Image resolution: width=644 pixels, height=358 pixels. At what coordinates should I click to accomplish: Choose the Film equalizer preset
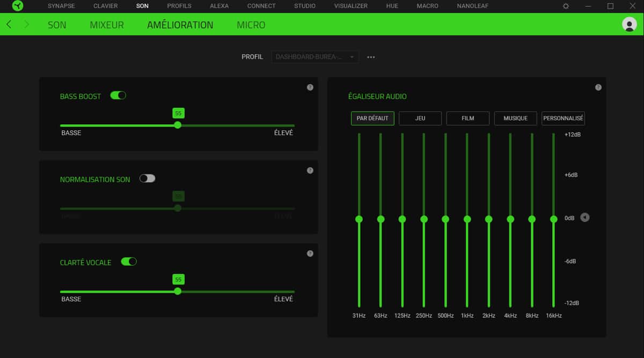(x=468, y=118)
